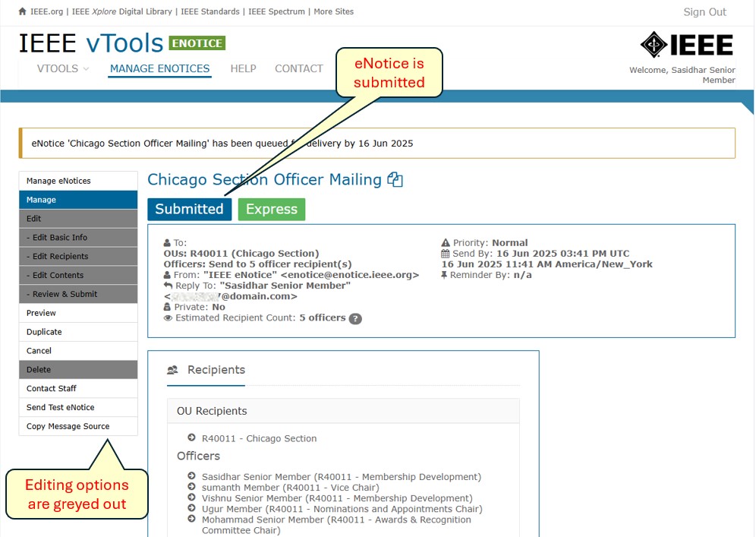
Task: Select the highlighted Manage sidebar item
Action: coord(78,200)
